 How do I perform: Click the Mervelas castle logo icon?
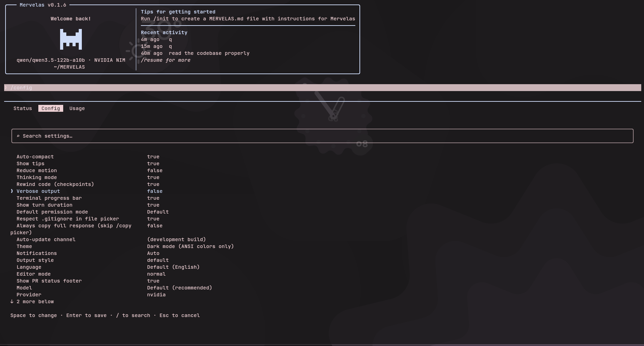[71, 39]
